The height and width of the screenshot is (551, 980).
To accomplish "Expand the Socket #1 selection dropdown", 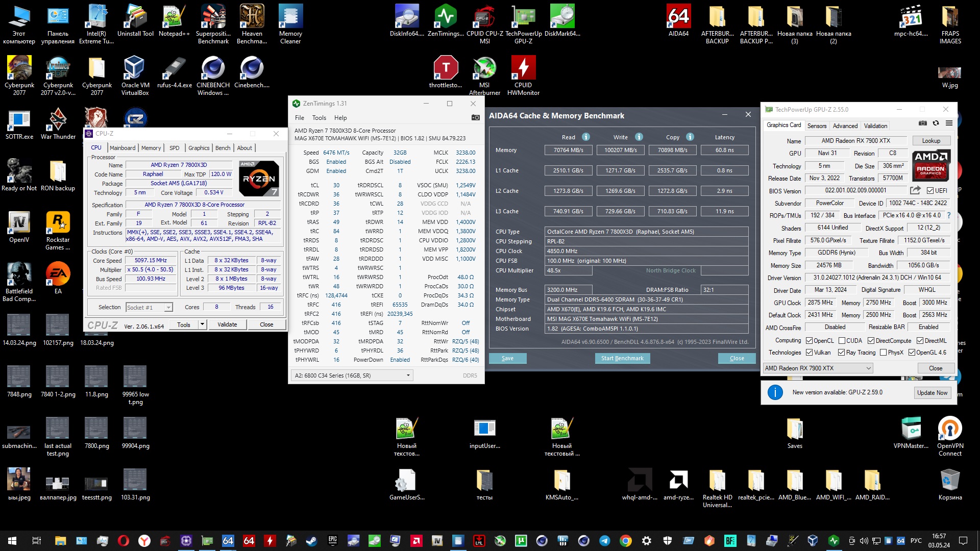I will 168,308.
